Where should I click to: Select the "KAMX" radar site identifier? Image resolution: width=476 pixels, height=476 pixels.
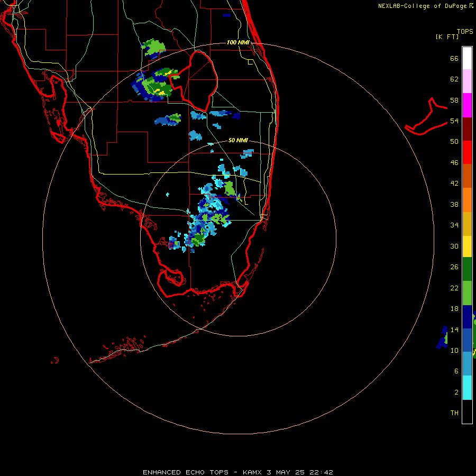point(252,472)
